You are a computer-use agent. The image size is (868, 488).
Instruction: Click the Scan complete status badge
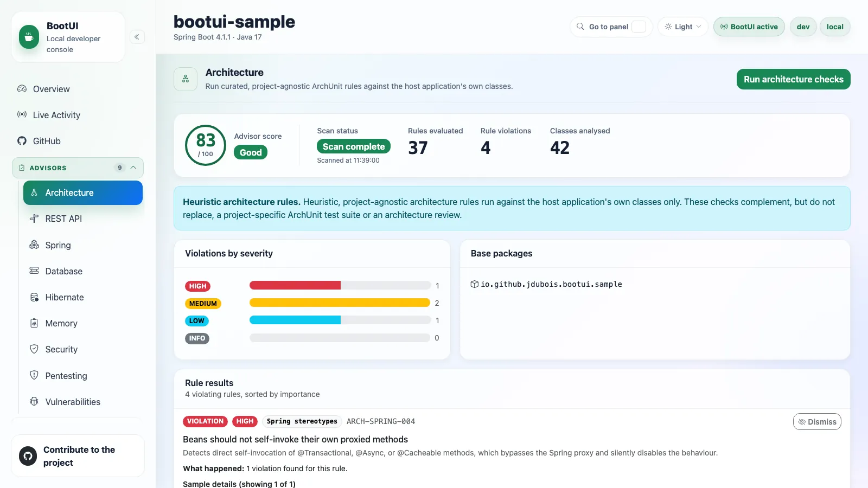tap(354, 146)
